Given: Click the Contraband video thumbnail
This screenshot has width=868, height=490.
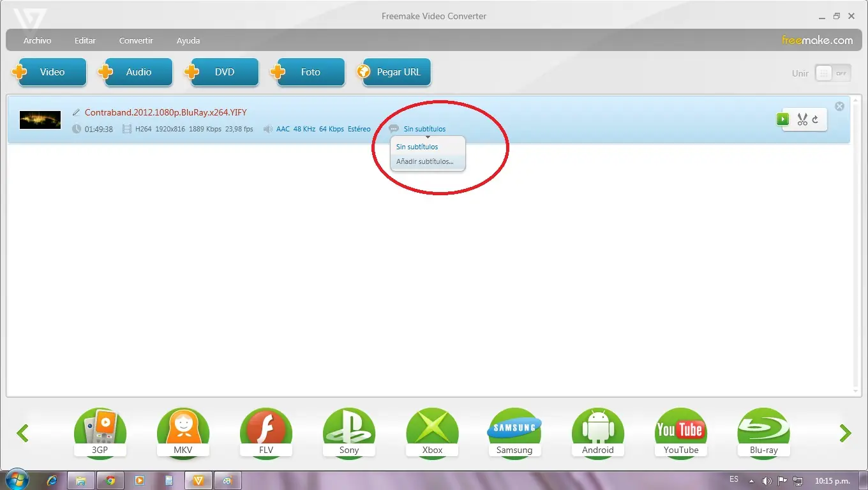Looking at the screenshot, I should [x=40, y=120].
